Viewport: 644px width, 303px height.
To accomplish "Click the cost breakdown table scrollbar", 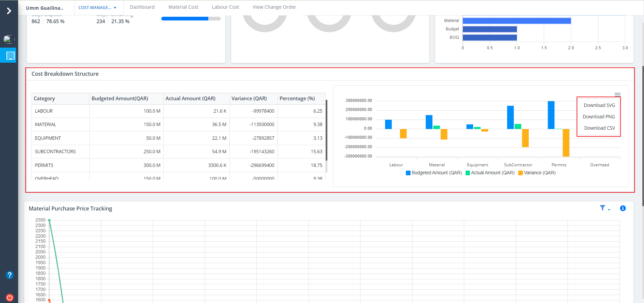I will (x=326, y=131).
